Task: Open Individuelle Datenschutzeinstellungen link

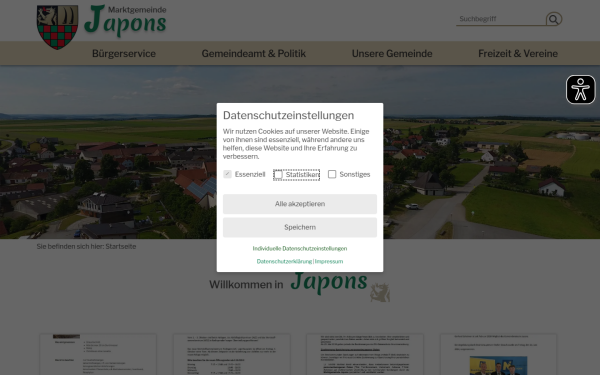Action: coord(300,248)
